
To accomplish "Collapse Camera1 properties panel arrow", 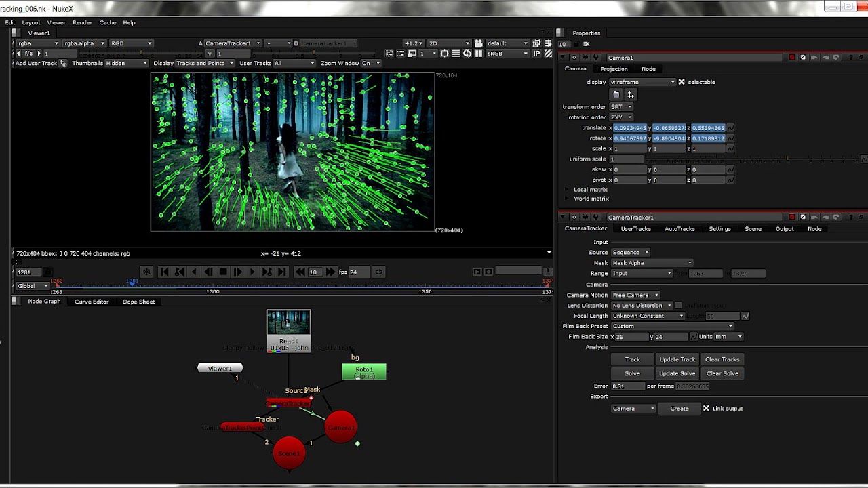I will click(x=563, y=58).
